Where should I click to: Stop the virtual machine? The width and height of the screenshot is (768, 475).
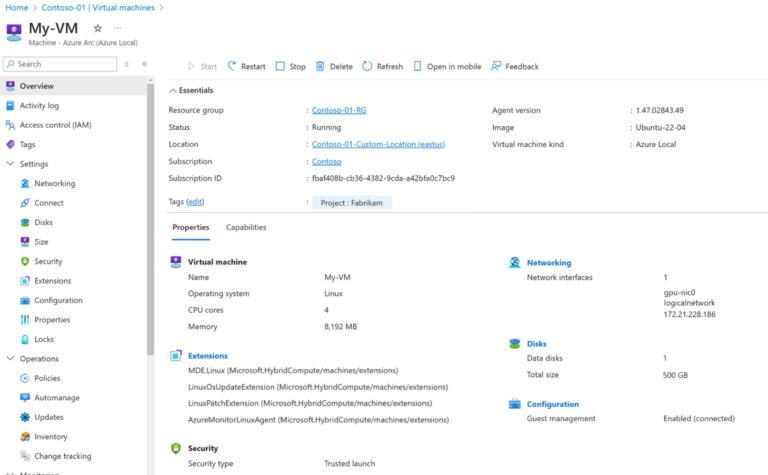[x=290, y=66]
